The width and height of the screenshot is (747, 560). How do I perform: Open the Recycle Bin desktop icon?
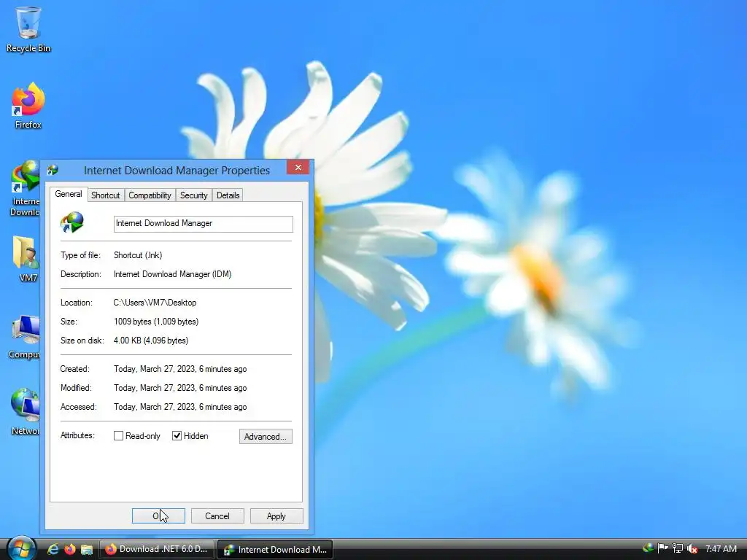pos(28,29)
